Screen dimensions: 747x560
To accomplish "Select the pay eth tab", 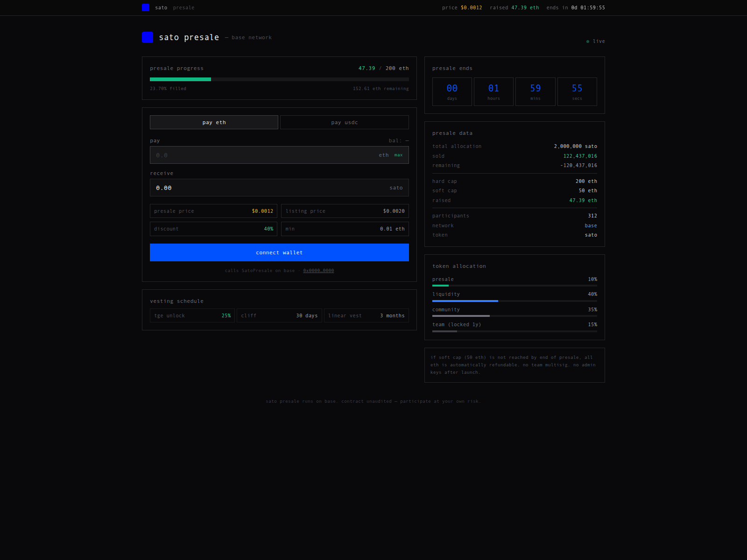I will [x=214, y=122].
